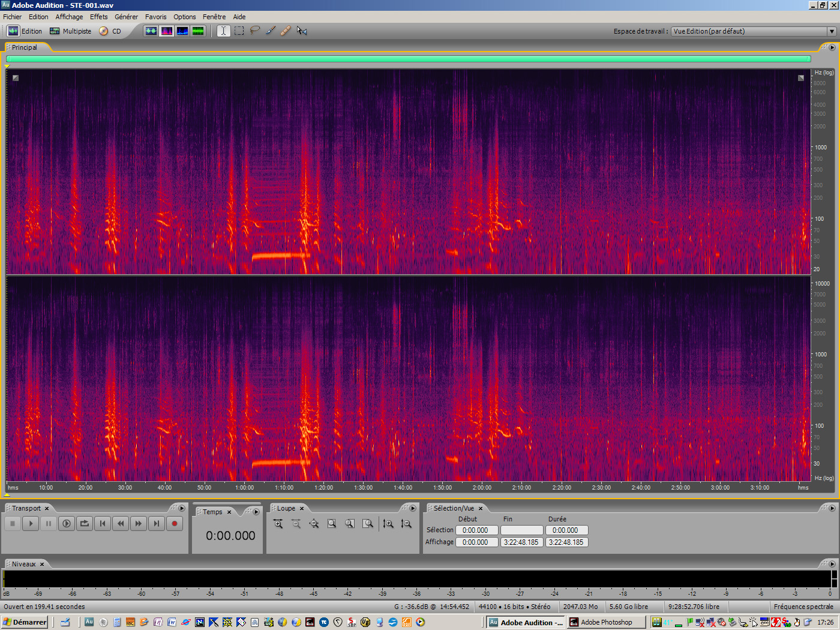Viewport: 840px width, 630px height.
Task: Toggle the Scrub tool in the toolbar
Action: 302,31
